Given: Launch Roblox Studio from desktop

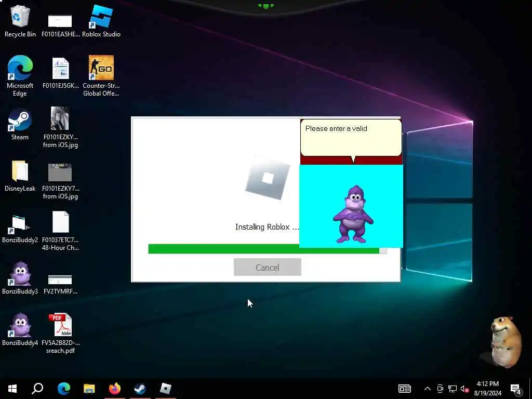Looking at the screenshot, I should coord(101,21).
